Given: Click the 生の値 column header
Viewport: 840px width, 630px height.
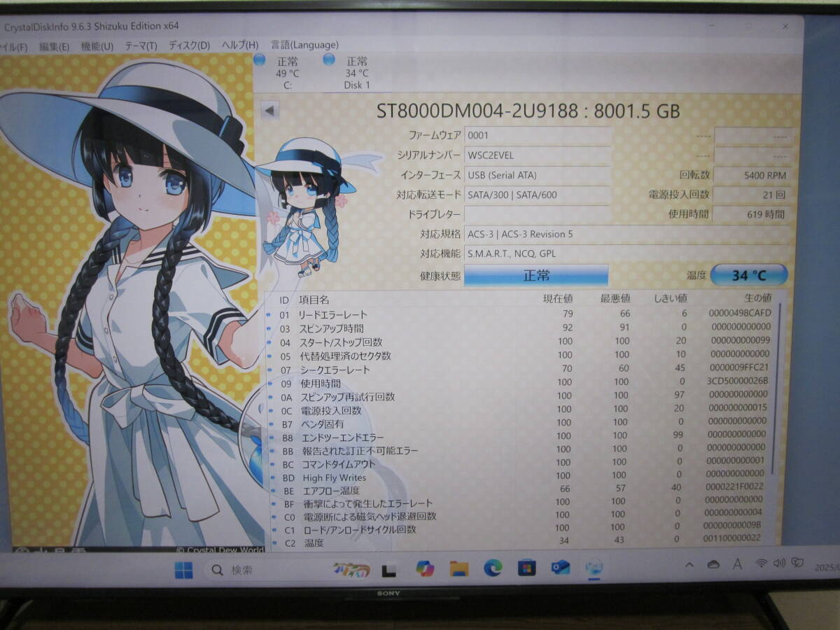Looking at the screenshot, I should [x=757, y=298].
